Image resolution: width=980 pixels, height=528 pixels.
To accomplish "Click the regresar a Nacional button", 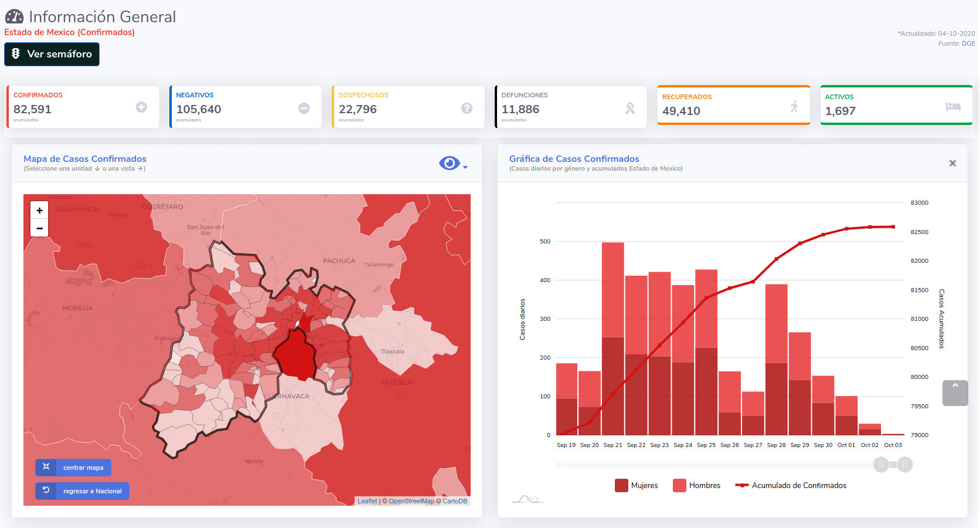I will tap(82, 491).
